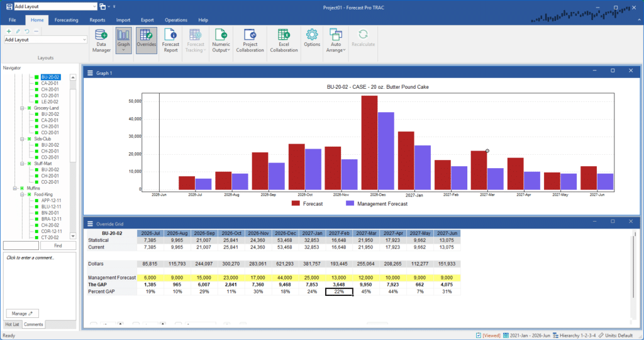
Task: Collapse the Muffins group in Navigator
Action: 13,188
